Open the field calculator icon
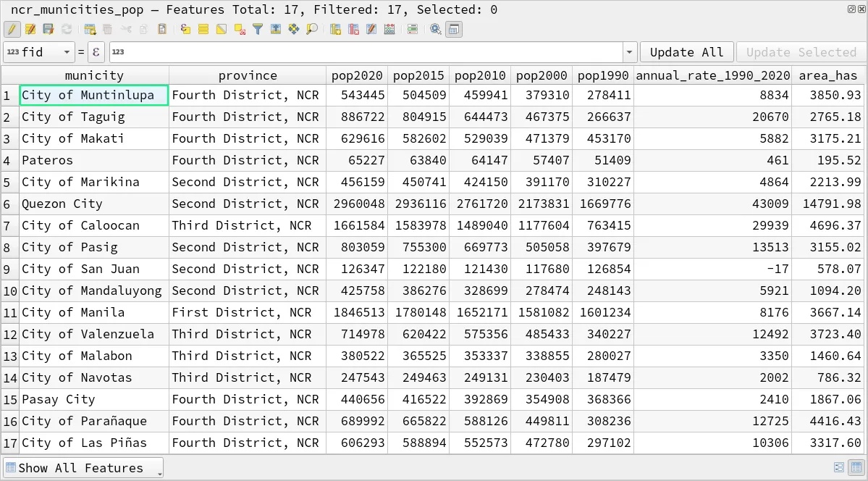Image resolution: width=868 pixels, height=481 pixels. (x=390, y=30)
